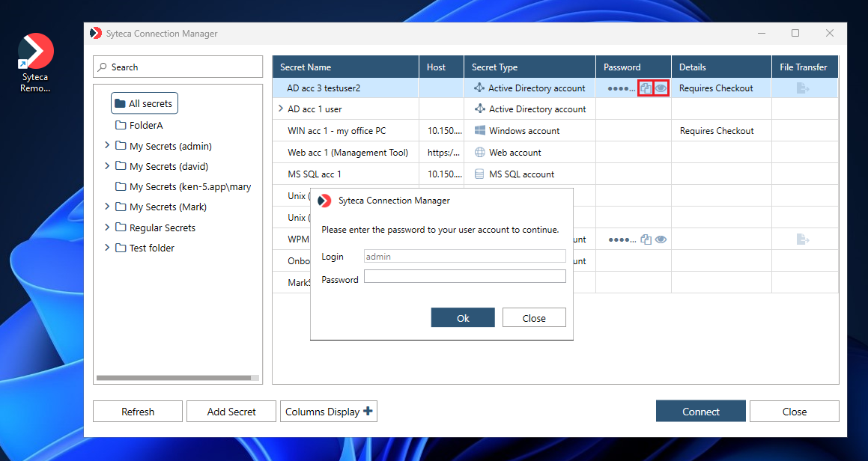Viewport: 868px width, 461px height.
Task: Focus the Password input field
Action: click(x=464, y=277)
